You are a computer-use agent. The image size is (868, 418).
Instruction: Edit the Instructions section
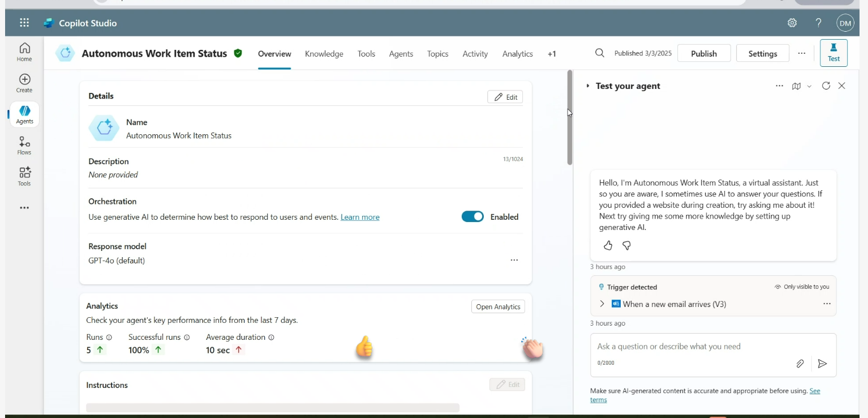coord(507,385)
